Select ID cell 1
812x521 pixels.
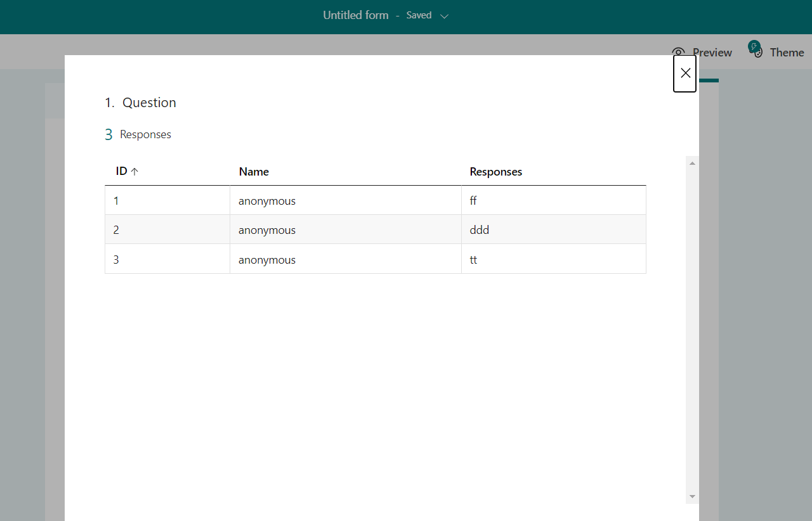click(x=167, y=201)
